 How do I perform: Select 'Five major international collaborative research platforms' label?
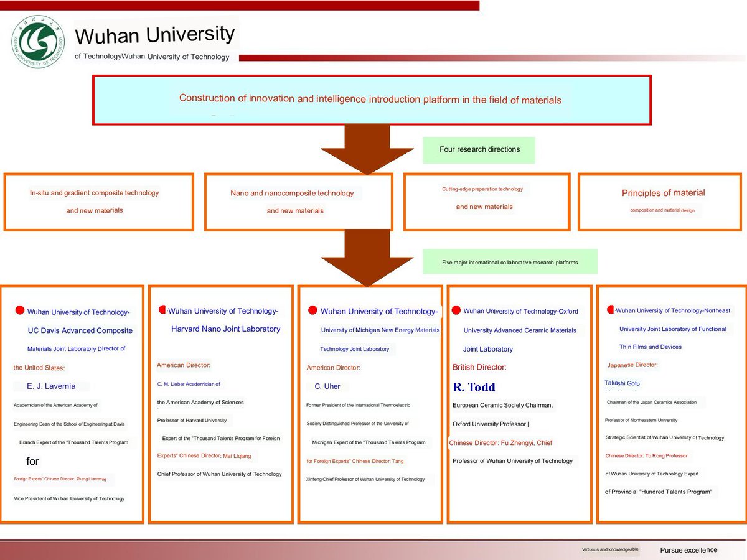click(510, 263)
